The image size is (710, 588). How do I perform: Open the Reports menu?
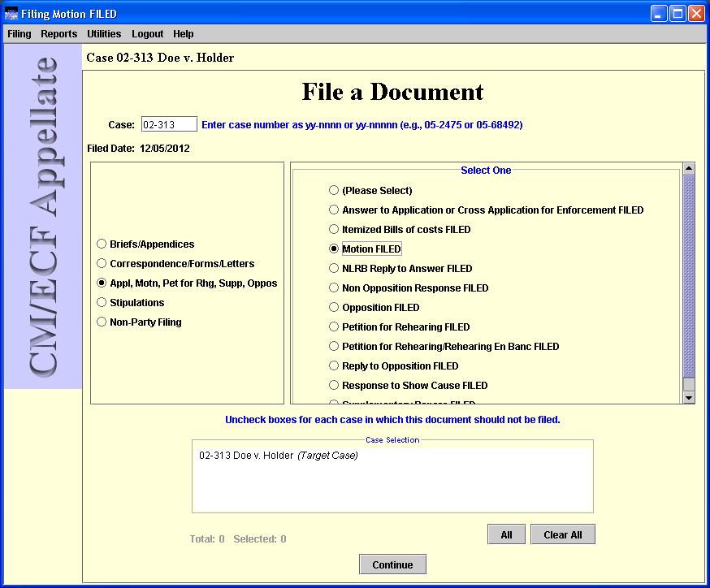[x=58, y=34]
